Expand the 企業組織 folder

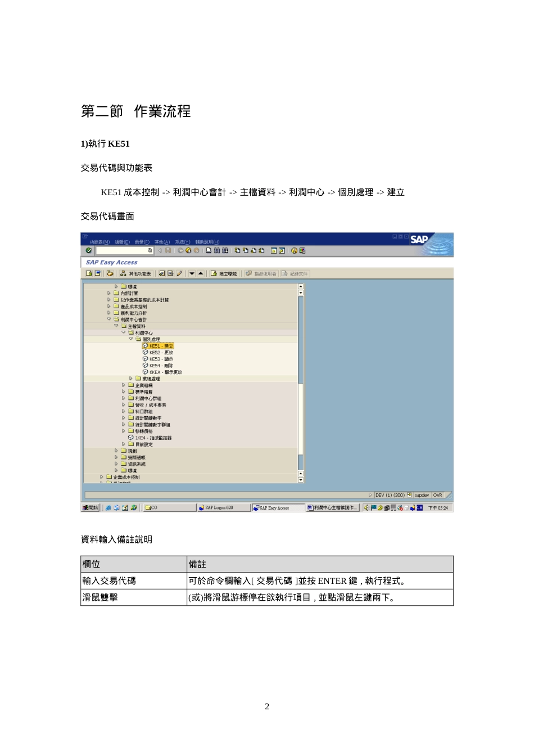coord(124,385)
